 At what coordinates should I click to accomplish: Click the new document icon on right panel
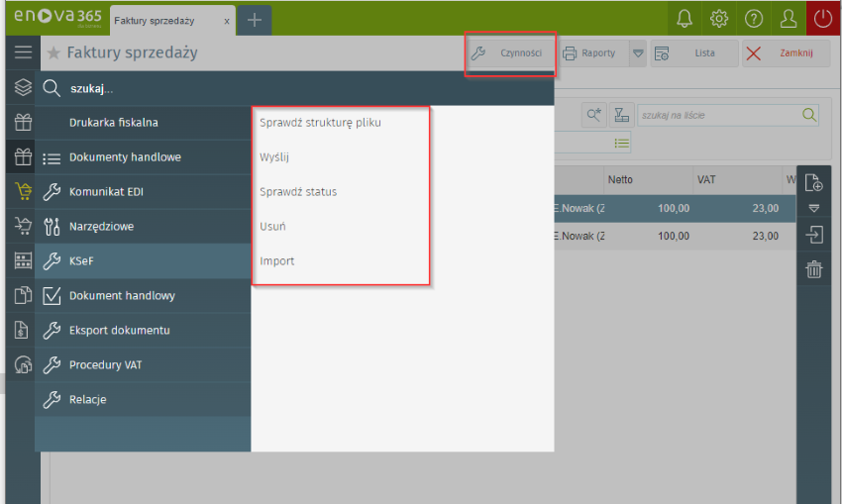coord(813,182)
